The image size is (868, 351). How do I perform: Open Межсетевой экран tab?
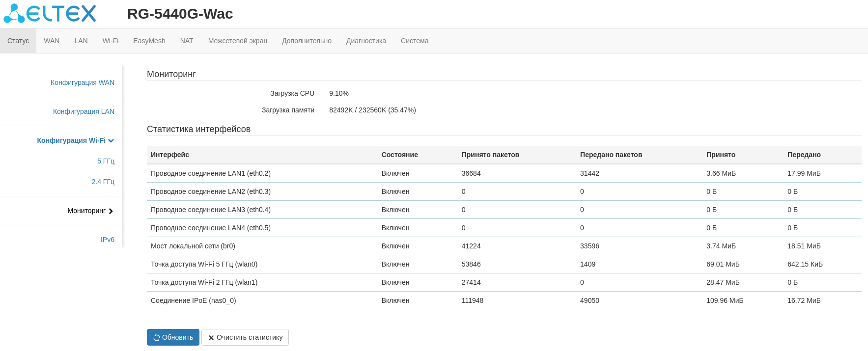(x=238, y=41)
